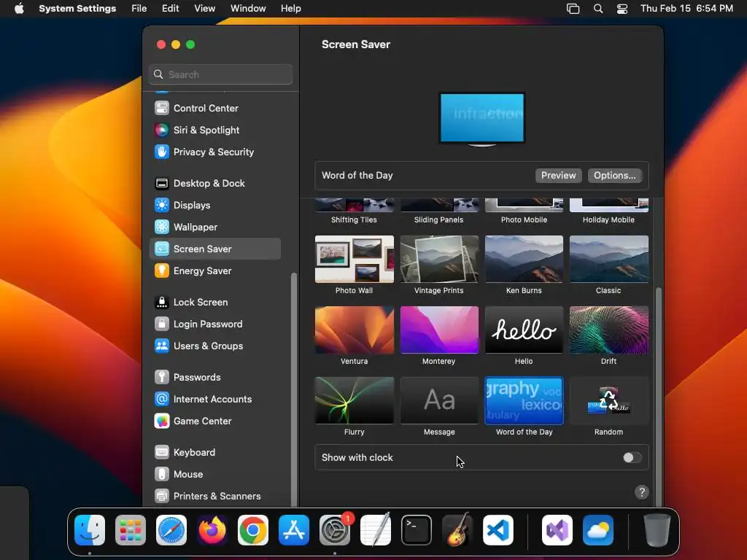Open Spotlight search in menu bar
The image size is (747, 560).
pos(598,9)
